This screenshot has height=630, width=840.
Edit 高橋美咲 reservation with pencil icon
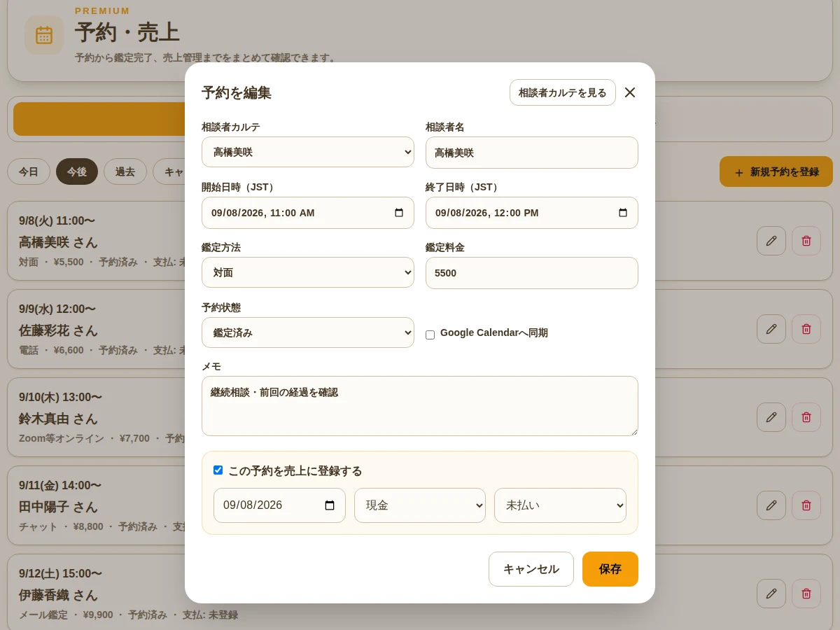coord(771,241)
